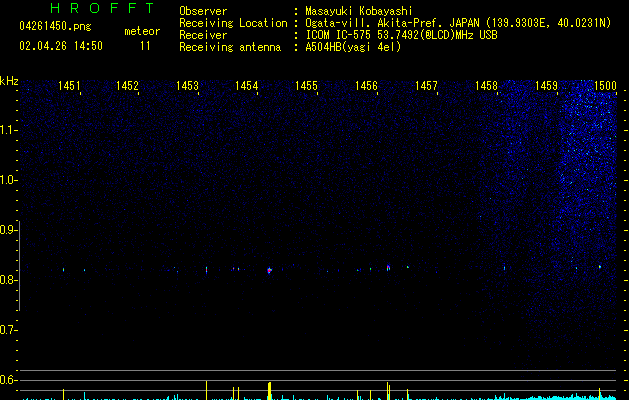Click the strong meteor echo after 1454
This screenshot has height=400, width=629.
coord(269,270)
